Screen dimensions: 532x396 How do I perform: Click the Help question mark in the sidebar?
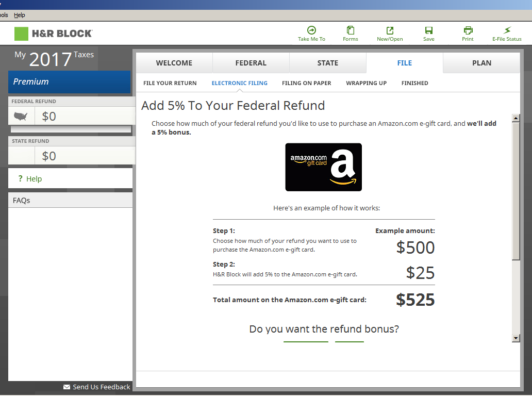point(22,178)
